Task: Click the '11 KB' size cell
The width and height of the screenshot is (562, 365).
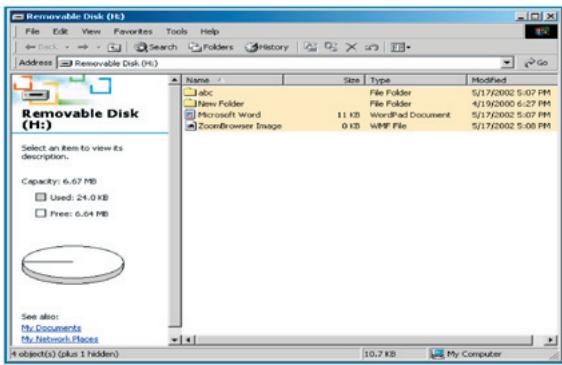Action: coord(348,115)
